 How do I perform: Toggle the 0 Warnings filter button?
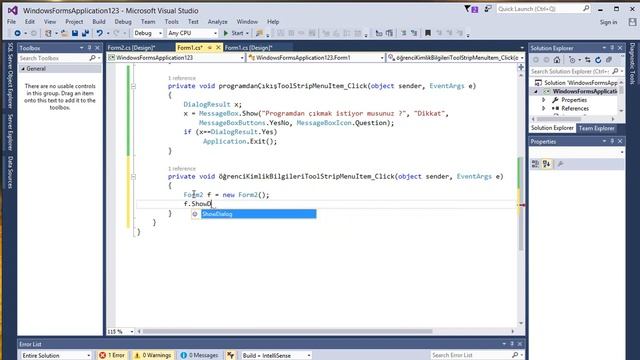click(x=153, y=356)
